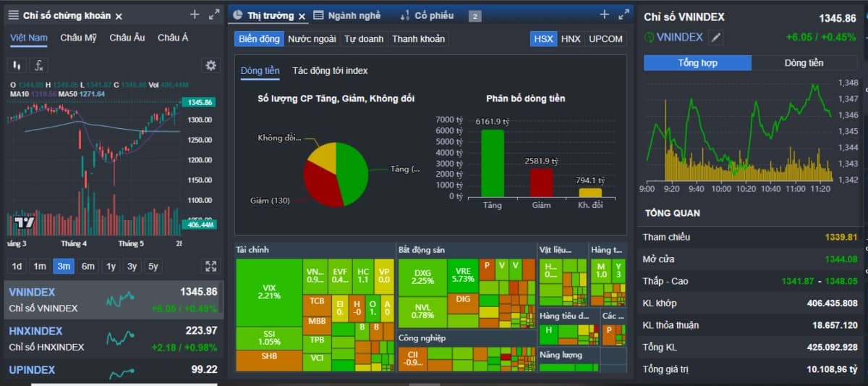This screenshot has width=868, height=386.
Task: Open the Tác động tới index sub-tab
Action: pyautogui.click(x=330, y=71)
